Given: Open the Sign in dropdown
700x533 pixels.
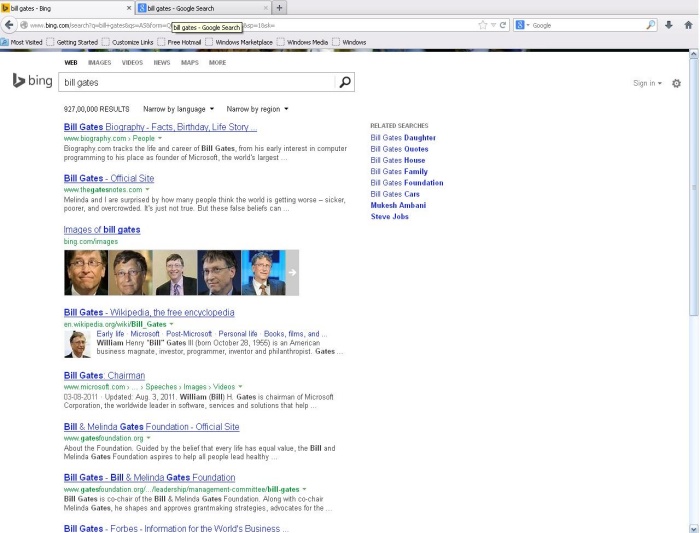Looking at the screenshot, I should coord(647,83).
